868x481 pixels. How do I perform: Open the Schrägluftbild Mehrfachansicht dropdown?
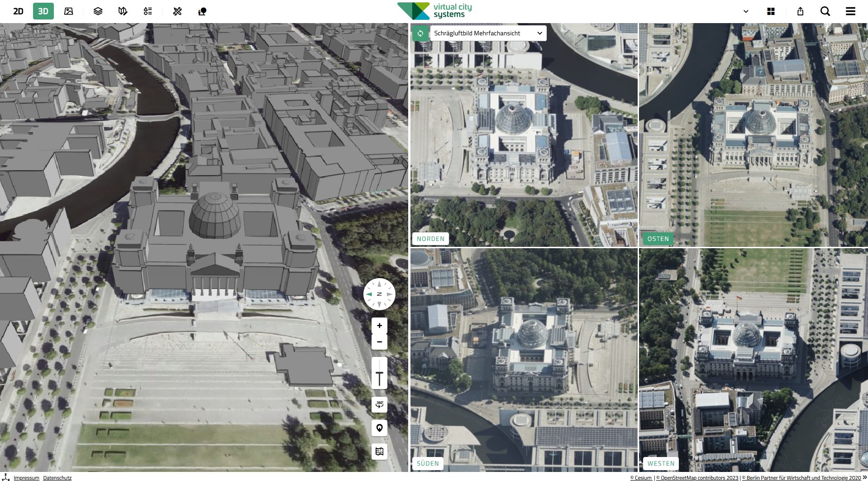[x=488, y=33]
